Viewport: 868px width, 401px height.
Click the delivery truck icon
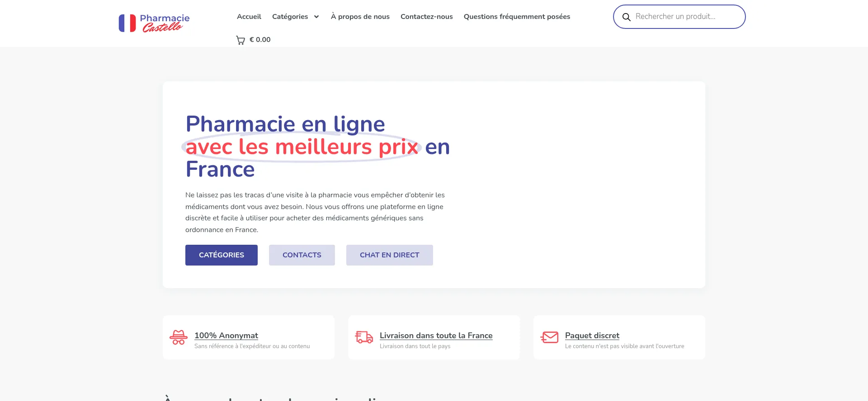[364, 337]
